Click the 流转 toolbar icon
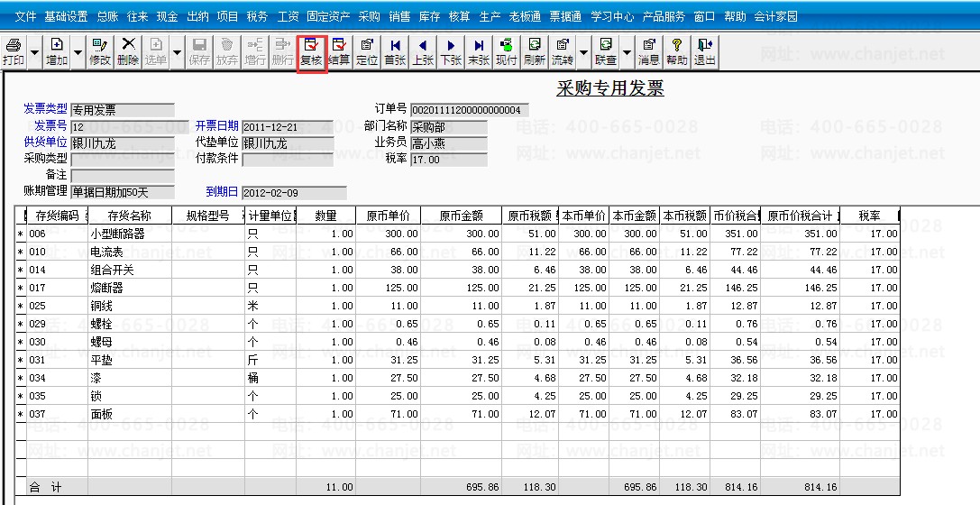The height and width of the screenshot is (505, 980). coord(563,52)
